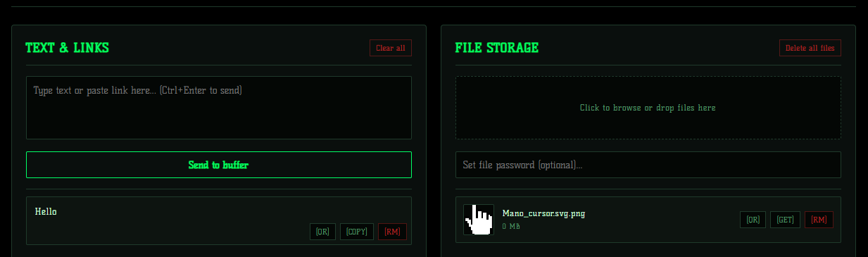Remove Mano_cursor file with RM
Viewport: 868px width, 257px height.
tap(819, 220)
